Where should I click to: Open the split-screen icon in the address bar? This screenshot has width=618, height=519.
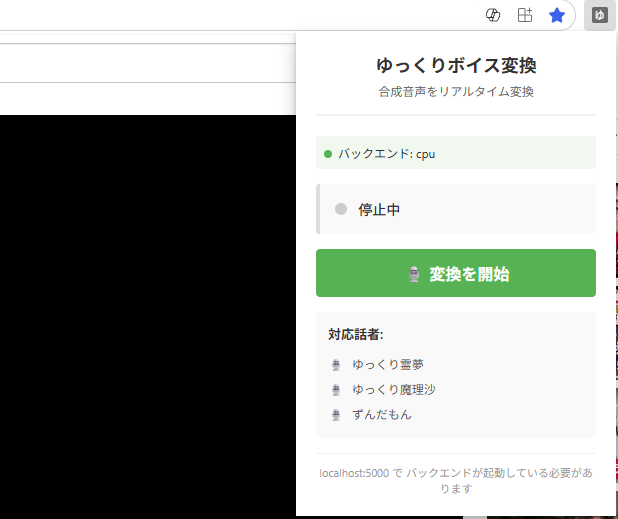coord(525,16)
